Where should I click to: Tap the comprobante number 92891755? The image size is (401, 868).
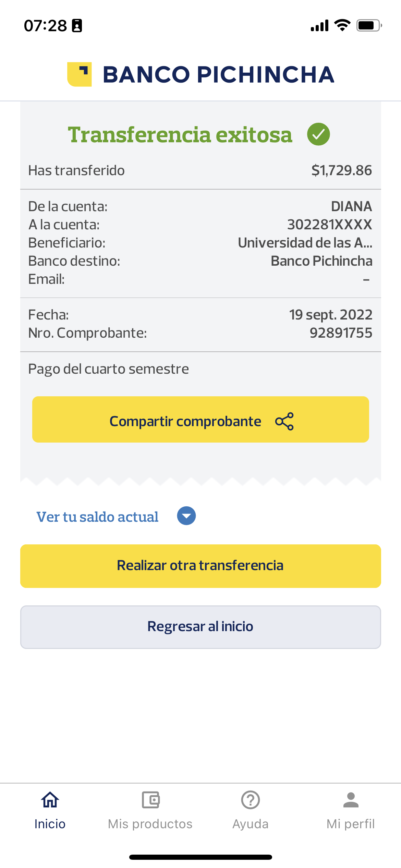click(341, 333)
